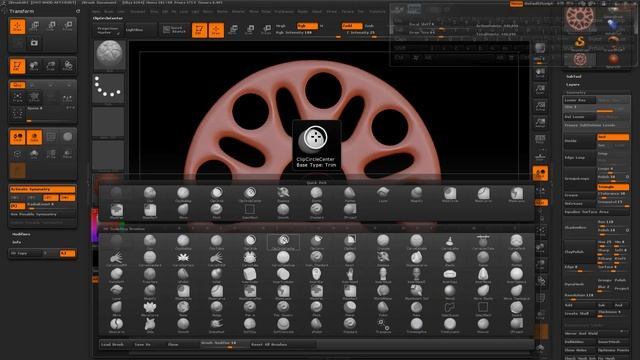The height and width of the screenshot is (360, 640).
Task: Open the Stroke menu
Action: click(x=331, y=11)
